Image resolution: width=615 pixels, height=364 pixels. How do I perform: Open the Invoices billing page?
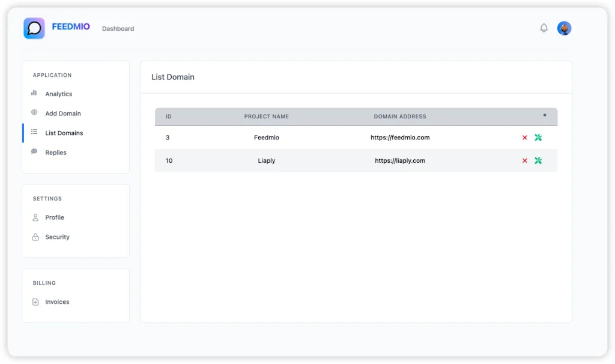(57, 302)
